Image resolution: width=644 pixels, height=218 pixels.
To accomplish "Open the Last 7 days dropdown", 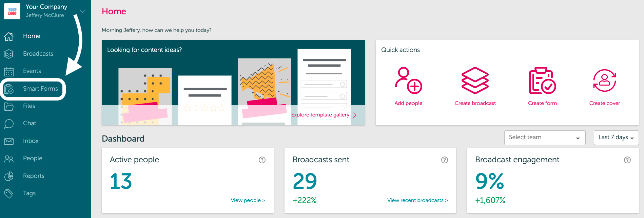I will (616, 138).
